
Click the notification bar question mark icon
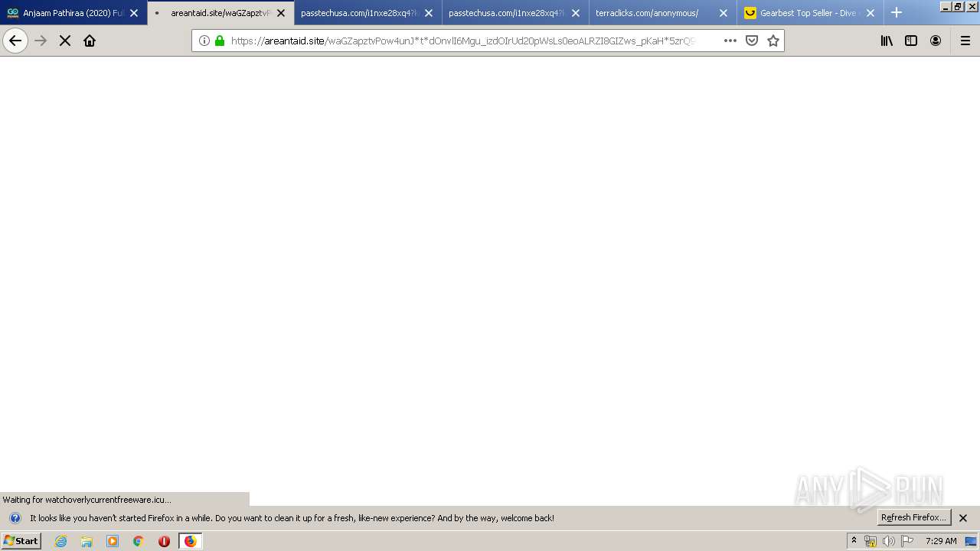(15, 518)
